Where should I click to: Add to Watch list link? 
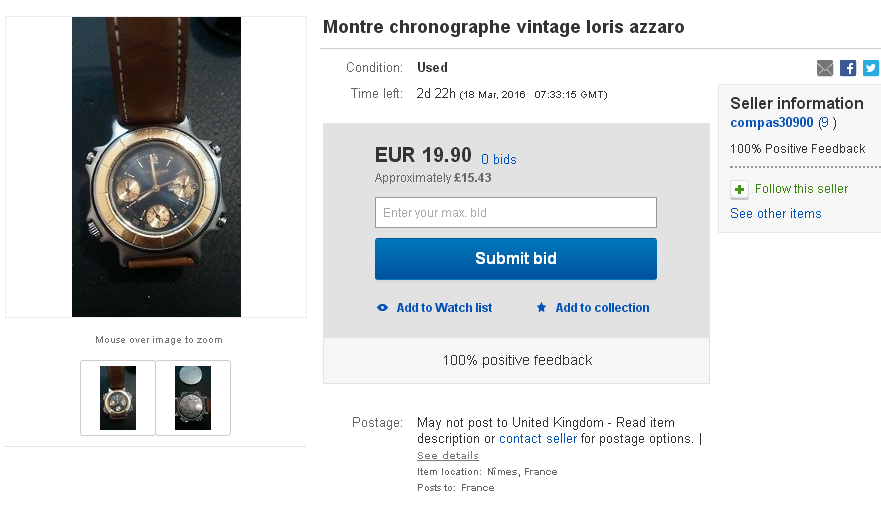tap(444, 308)
